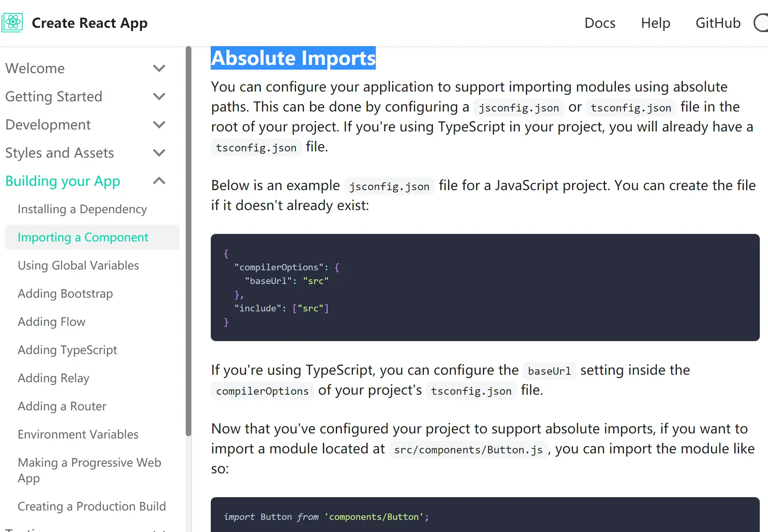Expand the Development sidebar chevron

[x=159, y=125]
